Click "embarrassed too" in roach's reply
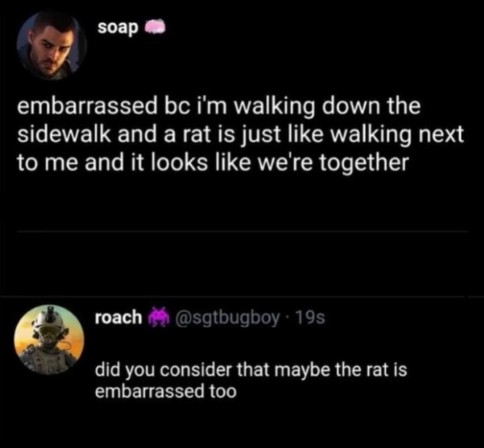The image size is (484, 448). coord(166,391)
